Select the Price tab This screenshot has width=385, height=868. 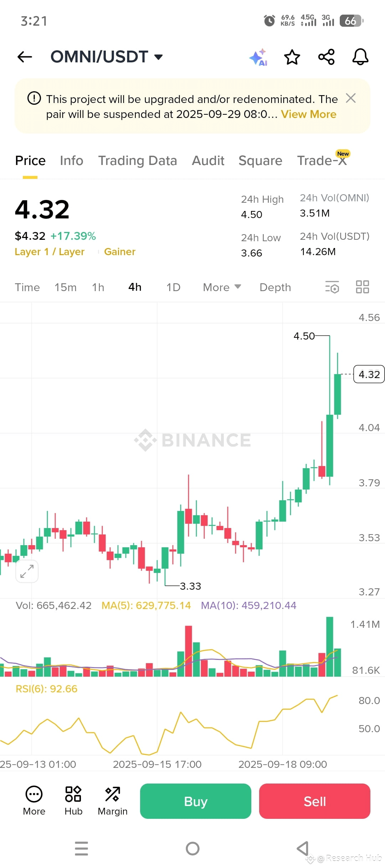coord(30,161)
